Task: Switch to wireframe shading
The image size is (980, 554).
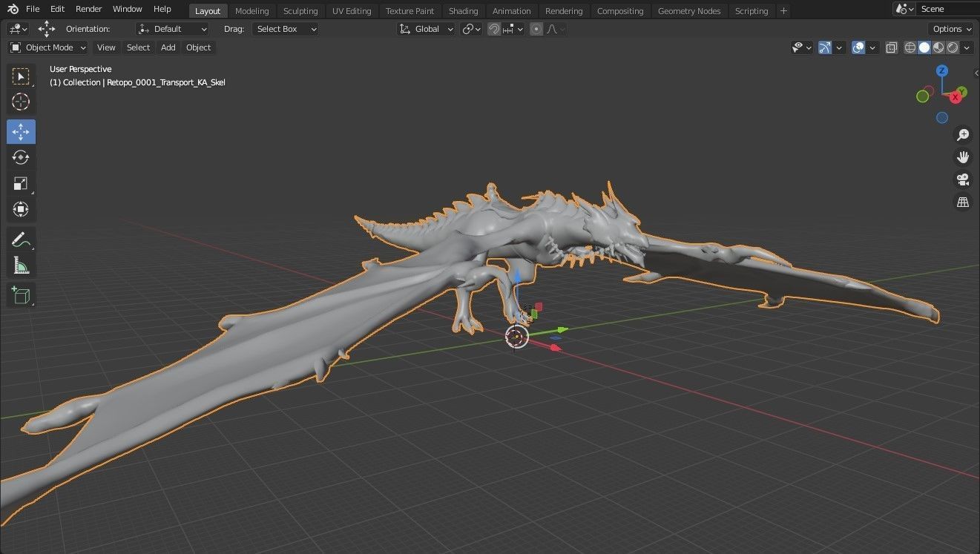Action: point(910,47)
